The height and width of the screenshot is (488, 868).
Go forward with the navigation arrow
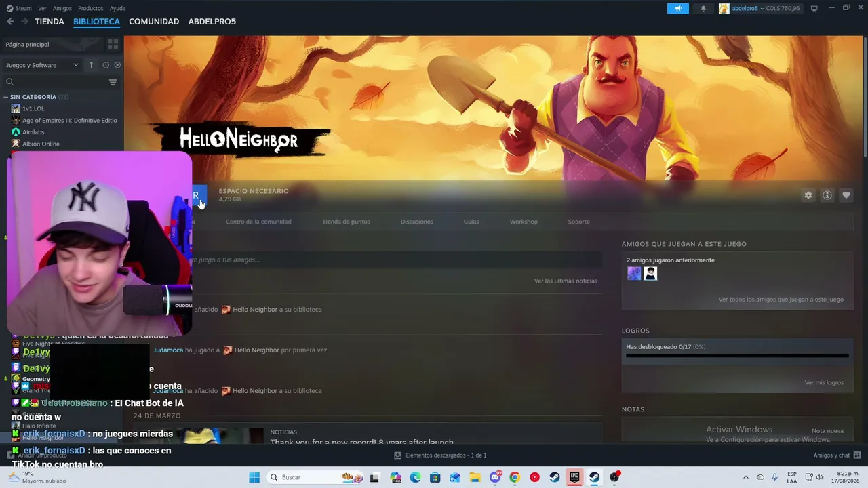[x=24, y=22]
